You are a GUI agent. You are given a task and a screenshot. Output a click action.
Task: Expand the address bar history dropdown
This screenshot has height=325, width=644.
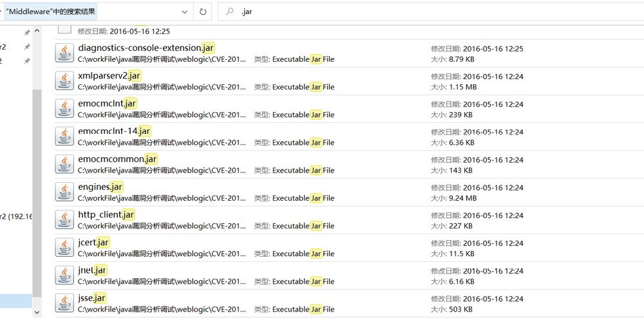coord(185,12)
